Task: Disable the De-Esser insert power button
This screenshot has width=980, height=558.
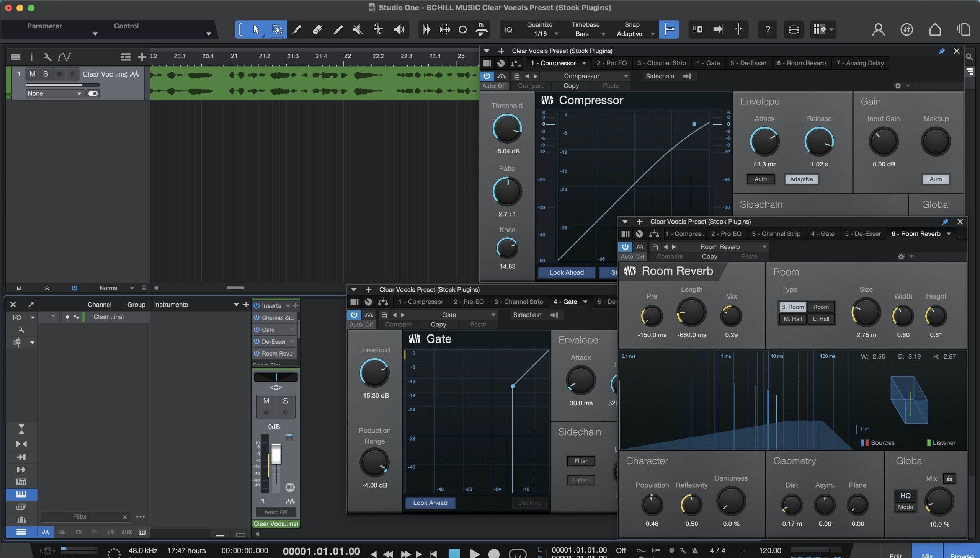Action: point(257,341)
